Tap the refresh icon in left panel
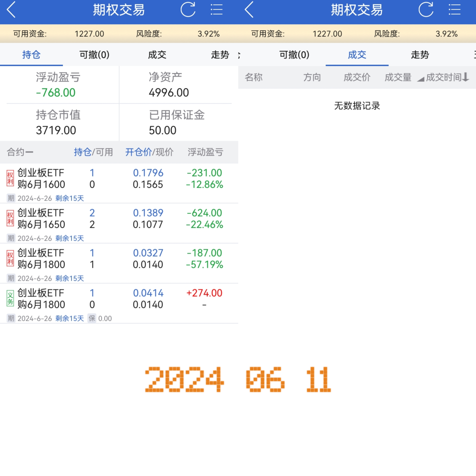This screenshot has width=476, height=476. click(x=188, y=10)
